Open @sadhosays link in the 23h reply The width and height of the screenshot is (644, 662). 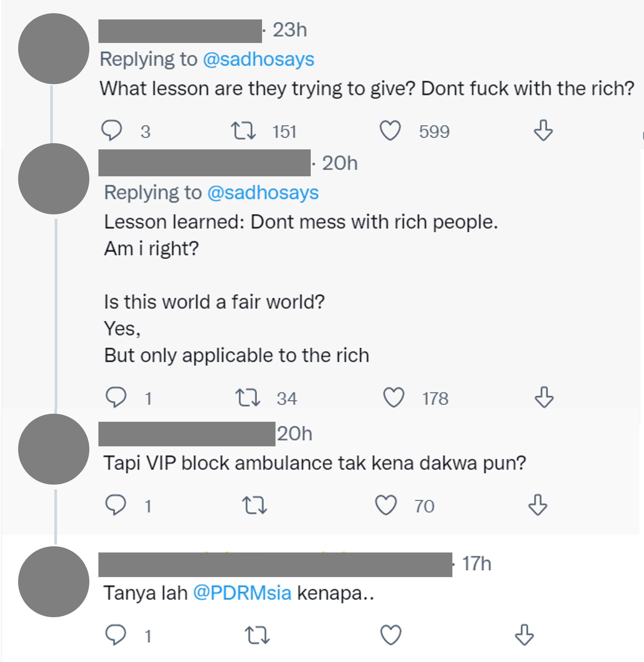pos(259,59)
